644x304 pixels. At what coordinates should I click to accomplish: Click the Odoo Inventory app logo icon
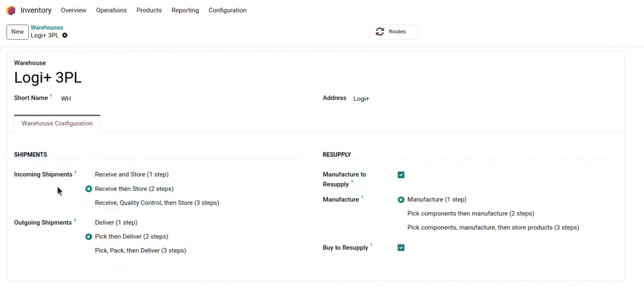(x=11, y=10)
